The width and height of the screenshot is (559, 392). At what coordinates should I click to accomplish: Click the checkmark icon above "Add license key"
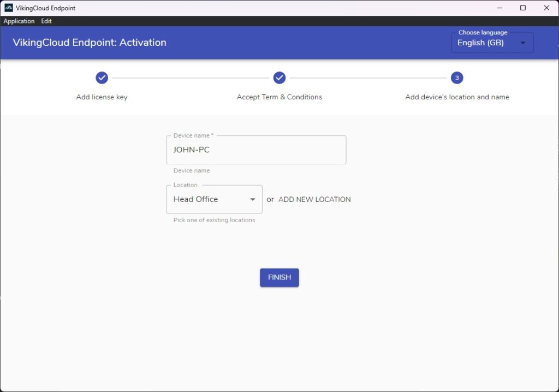click(x=102, y=78)
